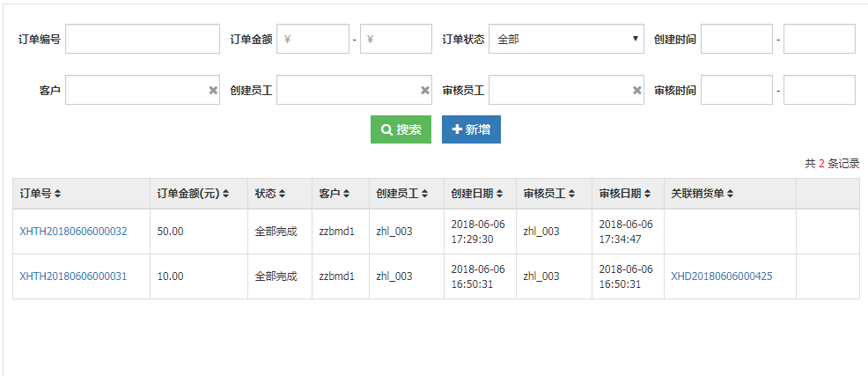Focus the 订单编号 input field

pos(143,39)
